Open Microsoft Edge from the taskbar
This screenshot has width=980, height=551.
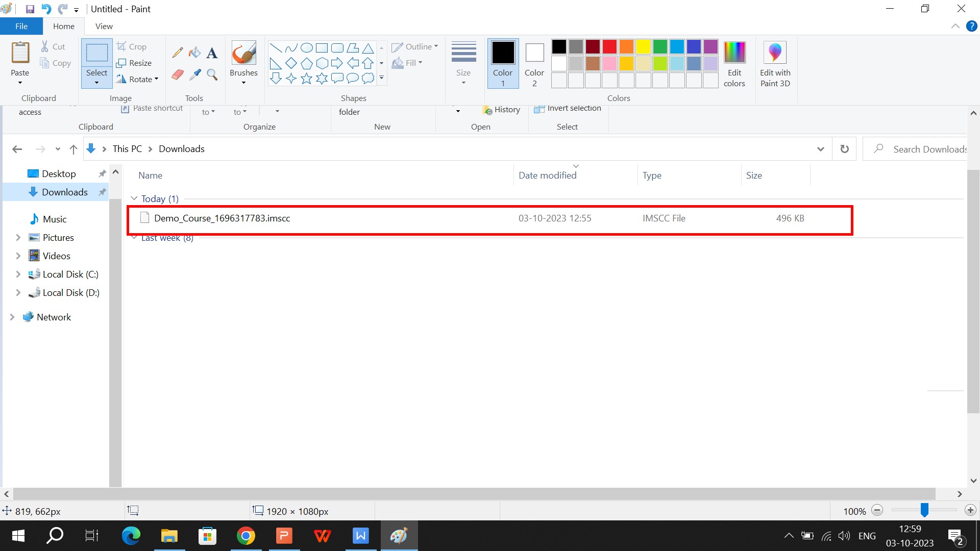131,536
